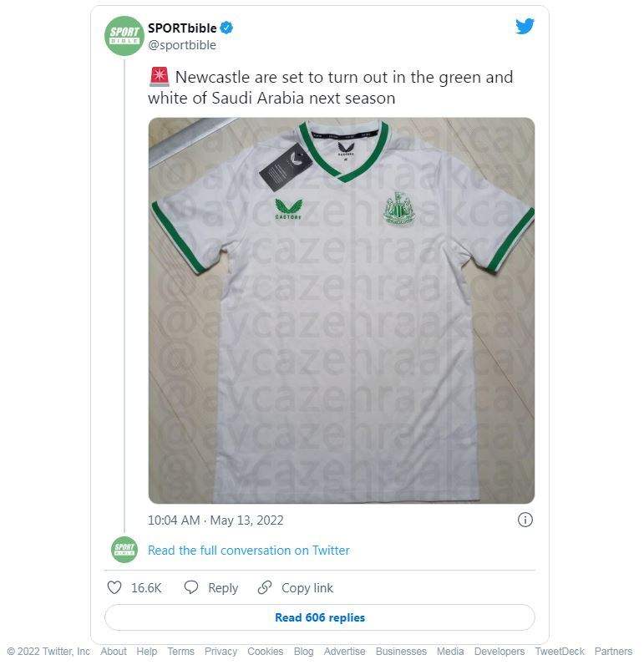Like the tweet with the heart icon

pyautogui.click(x=115, y=588)
